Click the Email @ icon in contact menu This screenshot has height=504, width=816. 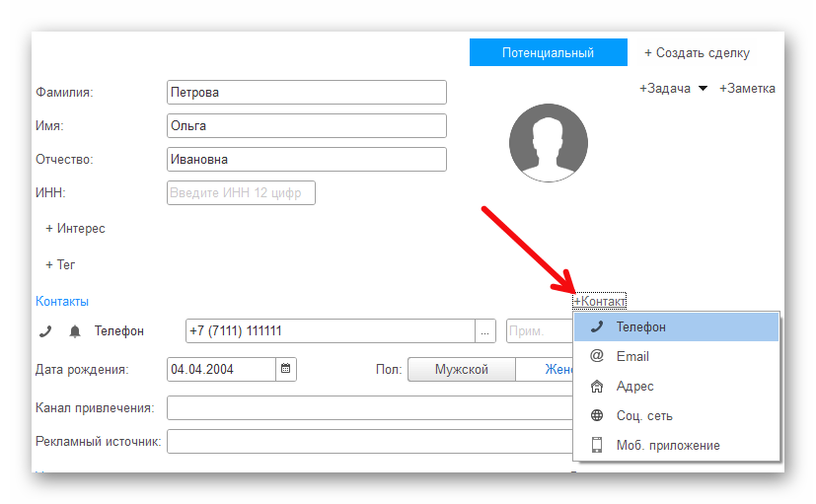[x=596, y=356]
